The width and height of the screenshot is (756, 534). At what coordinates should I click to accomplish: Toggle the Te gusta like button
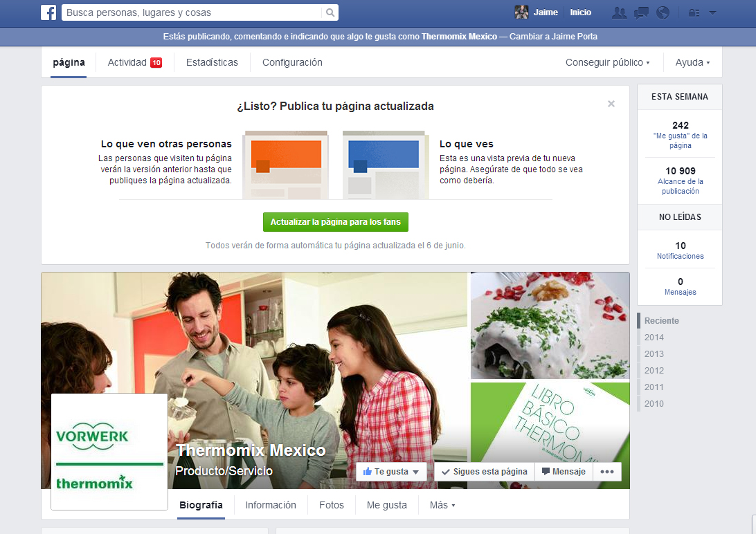pos(391,472)
